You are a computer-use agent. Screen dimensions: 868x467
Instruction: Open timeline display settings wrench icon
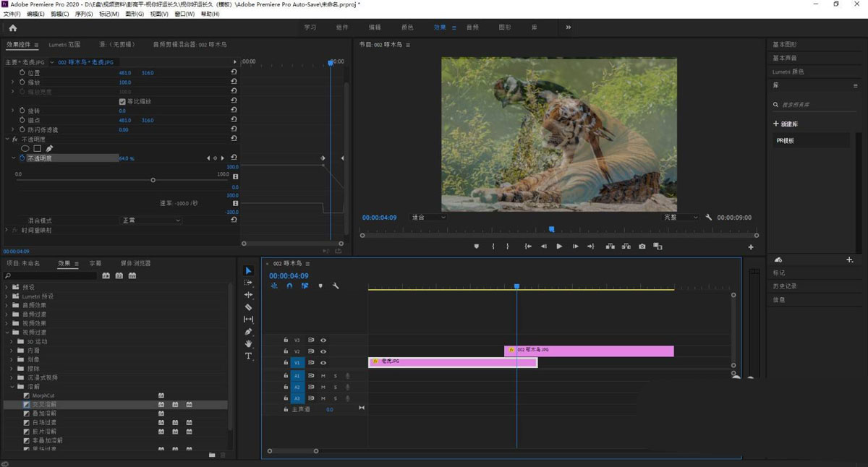(x=336, y=286)
